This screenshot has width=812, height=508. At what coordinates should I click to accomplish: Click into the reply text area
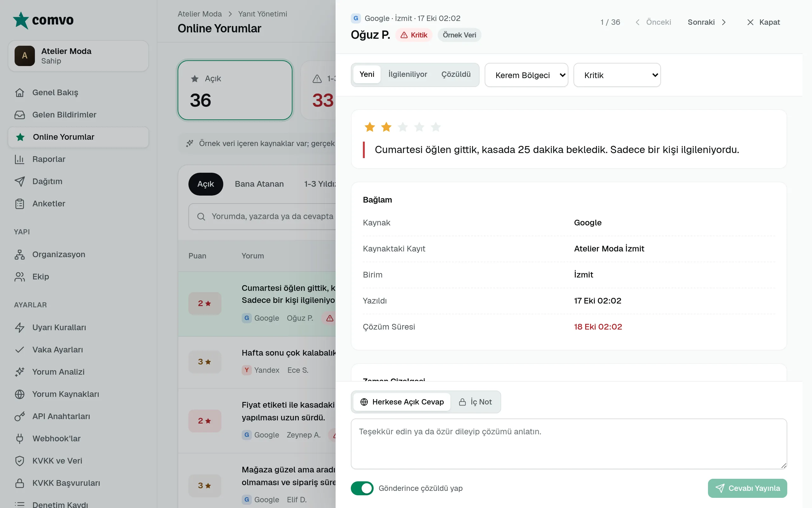click(569, 444)
